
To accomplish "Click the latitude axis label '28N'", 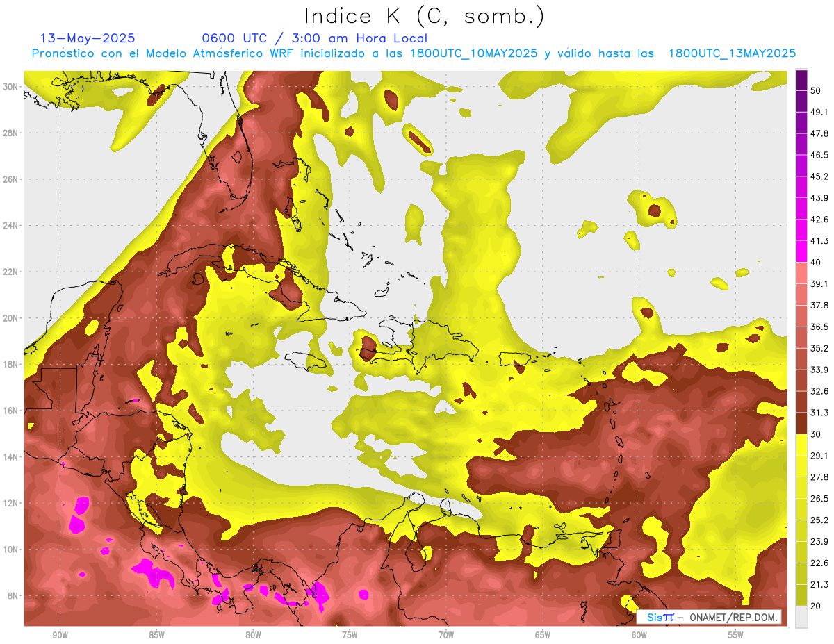I will [x=10, y=133].
